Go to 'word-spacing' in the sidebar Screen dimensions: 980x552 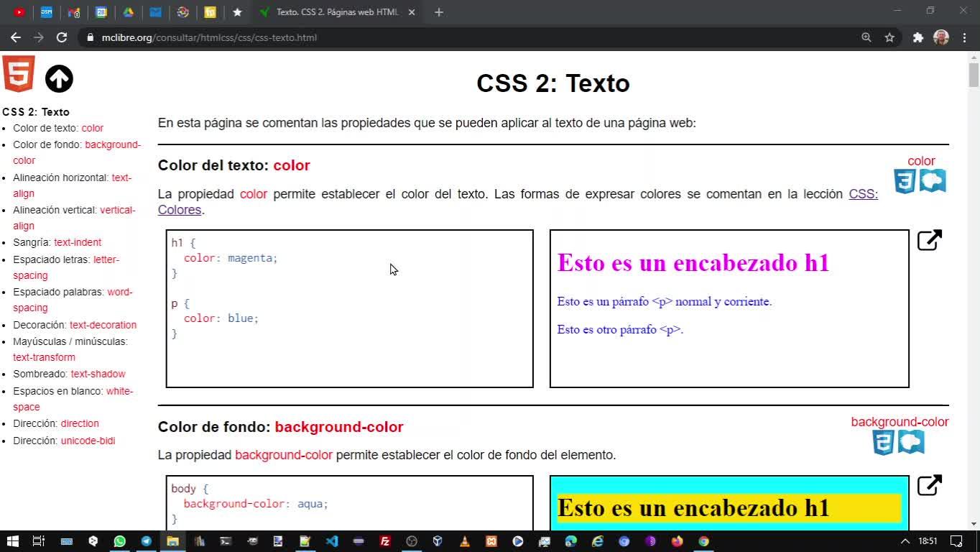point(73,300)
